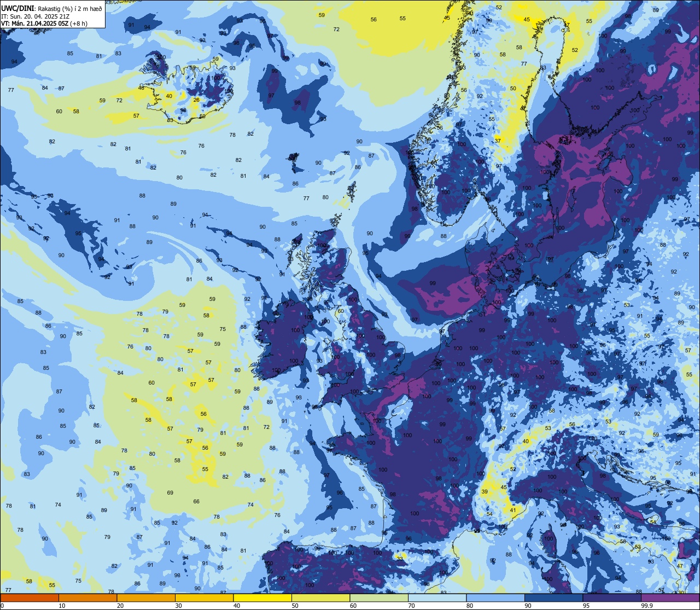
Task: Click the humidity value '39' in southeast France
Action: click(x=485, y=492)
